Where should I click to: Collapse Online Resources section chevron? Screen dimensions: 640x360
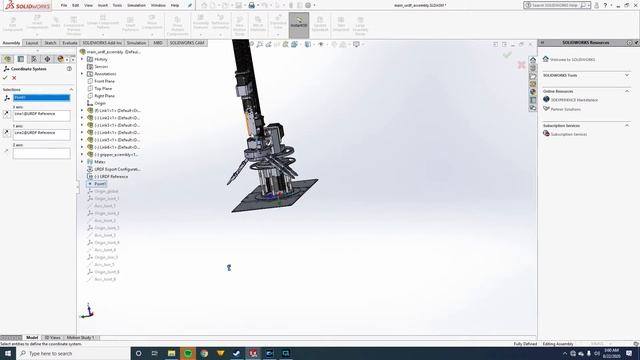(627, 91)
